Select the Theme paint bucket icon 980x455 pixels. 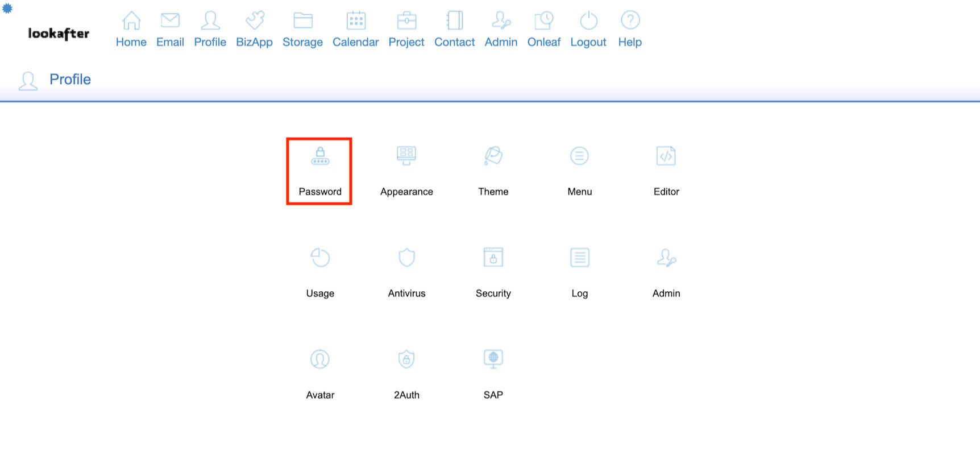[x=493, y=156]
